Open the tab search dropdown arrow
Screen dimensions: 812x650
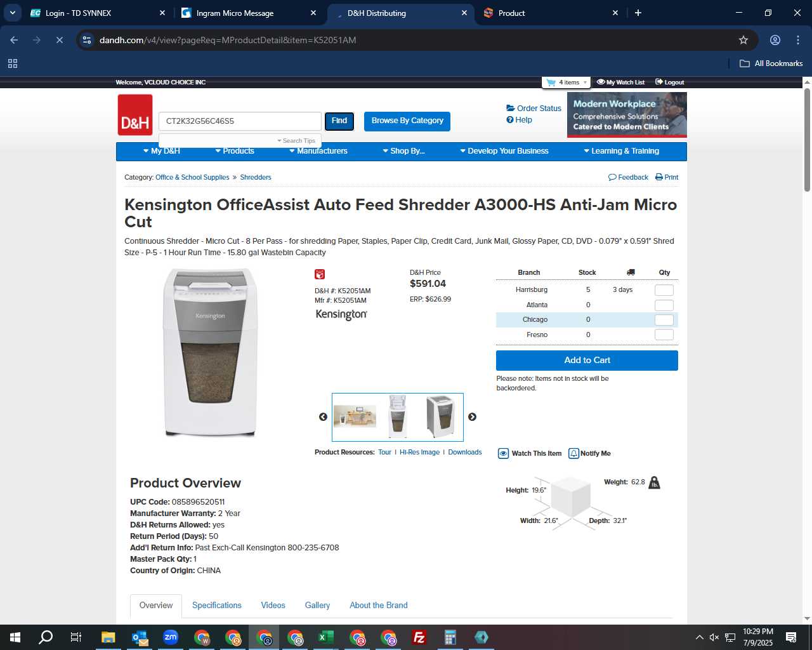point(13,13)
